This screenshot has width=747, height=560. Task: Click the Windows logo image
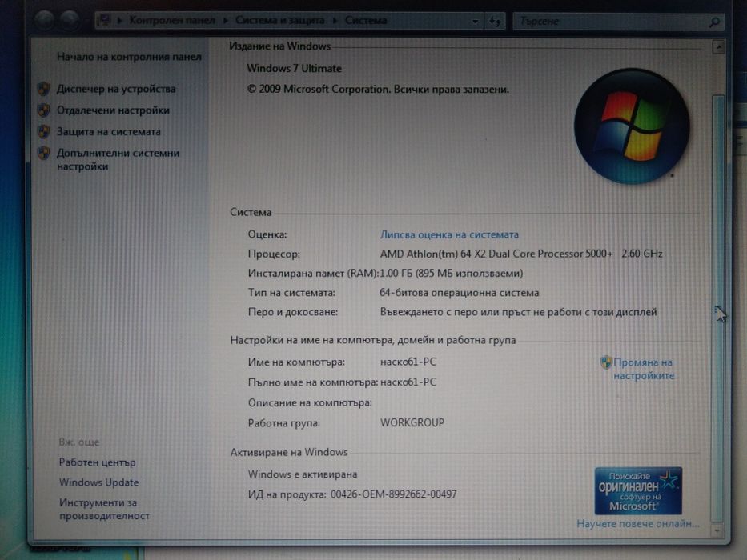tap(632, 126)
